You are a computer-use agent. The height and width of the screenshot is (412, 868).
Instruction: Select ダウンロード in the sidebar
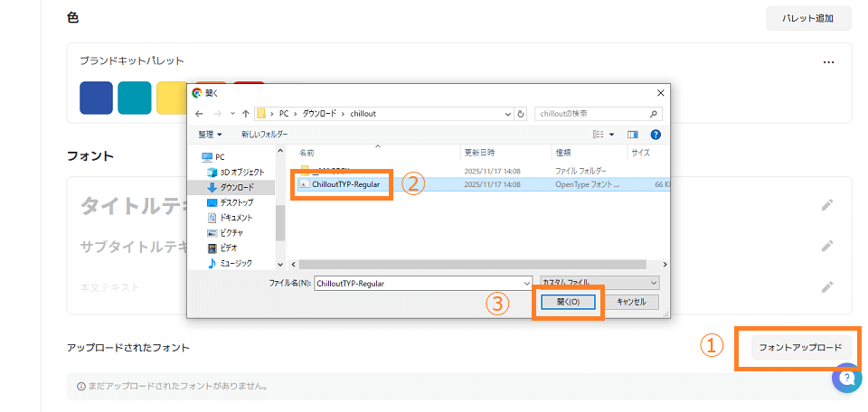click(x=231, y=187)
